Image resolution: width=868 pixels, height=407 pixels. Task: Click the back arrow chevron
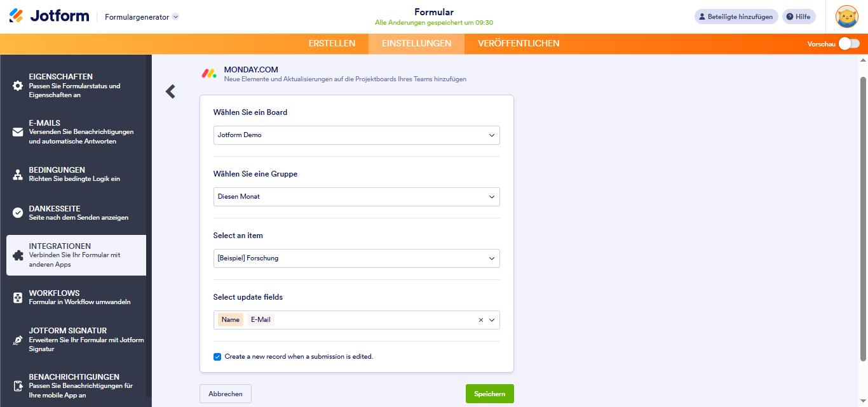(170, 91)
